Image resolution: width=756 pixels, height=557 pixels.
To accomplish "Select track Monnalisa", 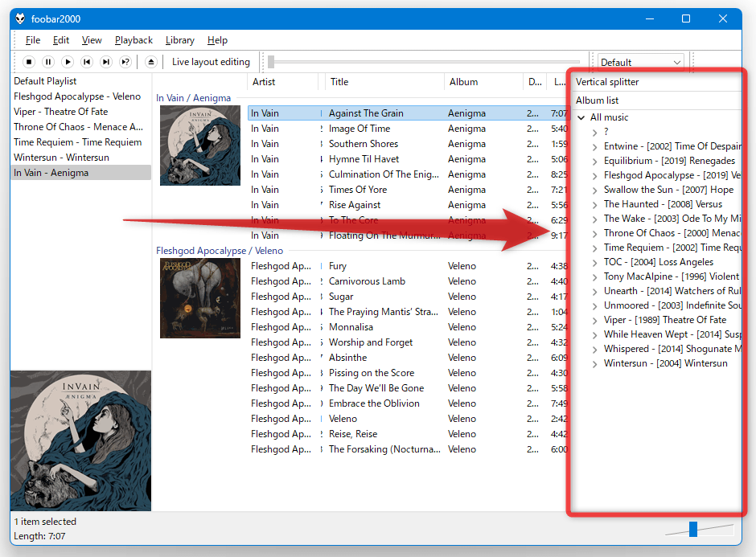I will (x=408, y=327).
